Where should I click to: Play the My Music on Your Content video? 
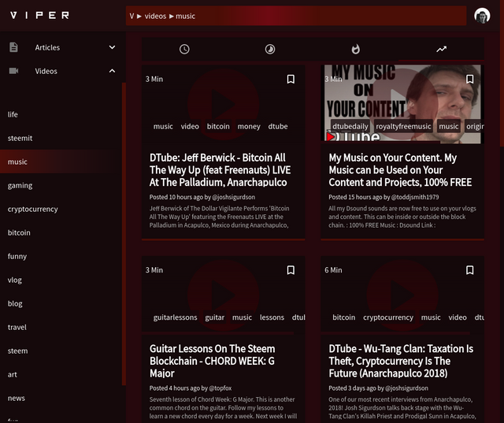[x=402, y=105]
